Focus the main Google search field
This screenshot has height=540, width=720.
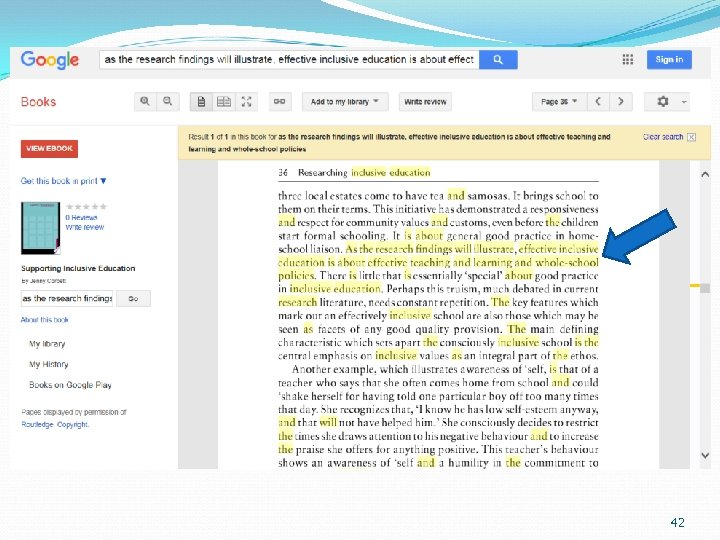[289, 60]
